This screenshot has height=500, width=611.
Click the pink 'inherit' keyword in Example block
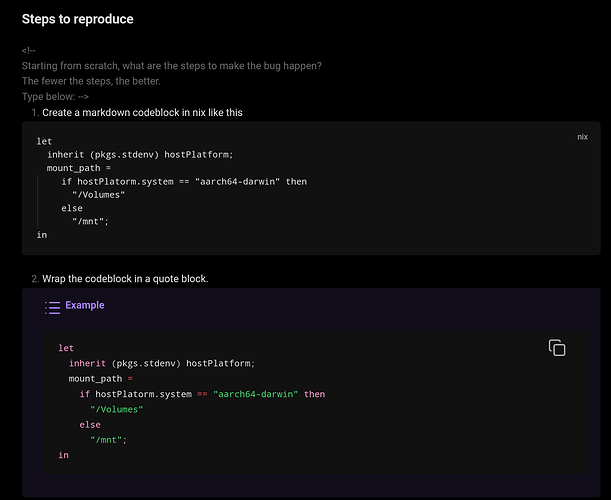87,363
